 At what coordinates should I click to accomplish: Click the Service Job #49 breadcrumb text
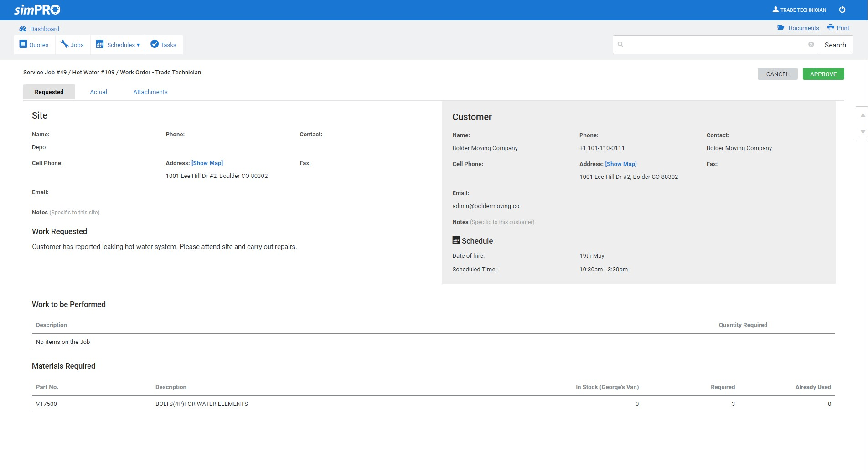tap(45, 72)
